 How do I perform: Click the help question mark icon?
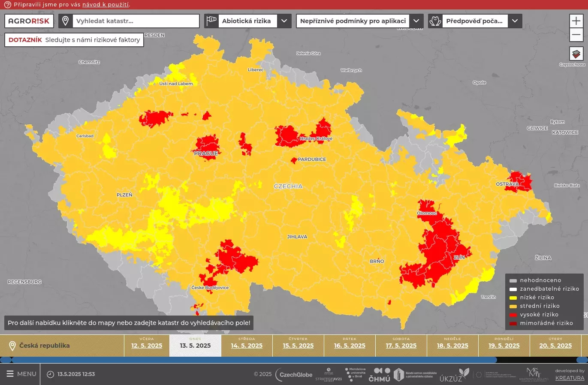click(x=7, y=5)
